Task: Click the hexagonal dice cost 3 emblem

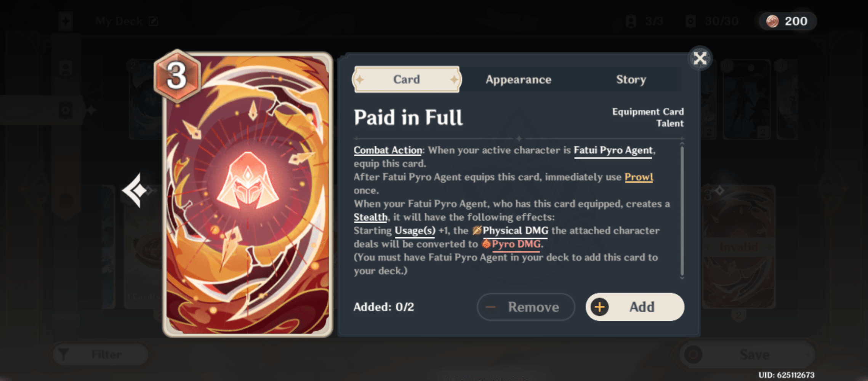Action: click(x=177, y=75)
